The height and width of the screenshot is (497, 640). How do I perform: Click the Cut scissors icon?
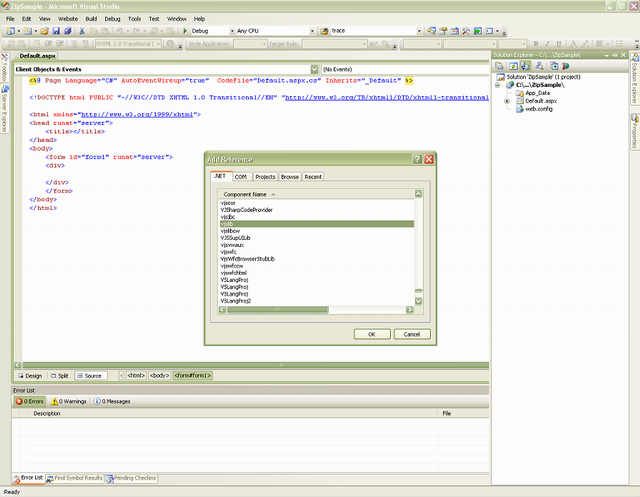82,31
